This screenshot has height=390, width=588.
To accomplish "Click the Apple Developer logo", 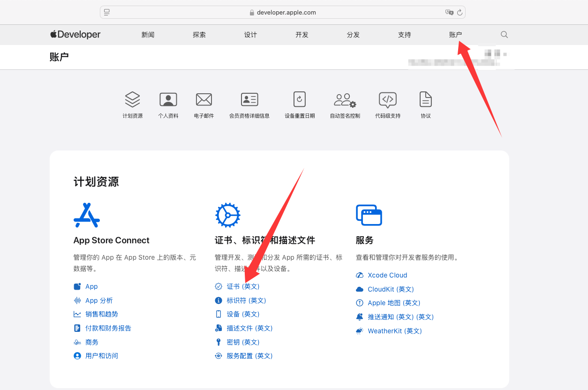I will point(75,35).
